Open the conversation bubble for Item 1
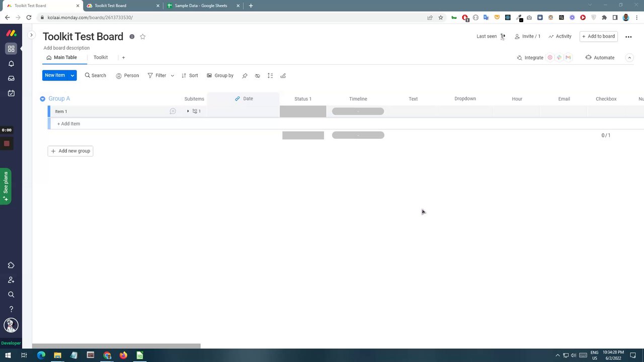The width and height of the screenshot is (644, 362). (173, 111)
